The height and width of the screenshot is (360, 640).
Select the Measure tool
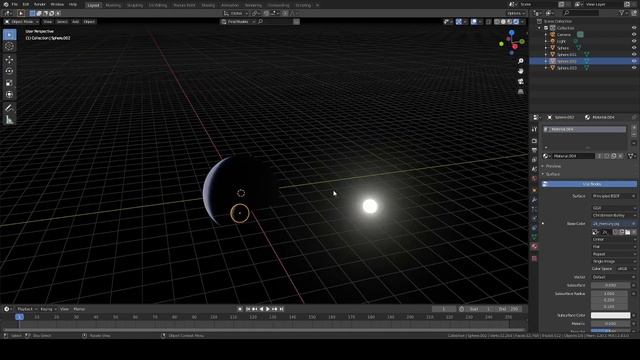(x=9, y=120)
